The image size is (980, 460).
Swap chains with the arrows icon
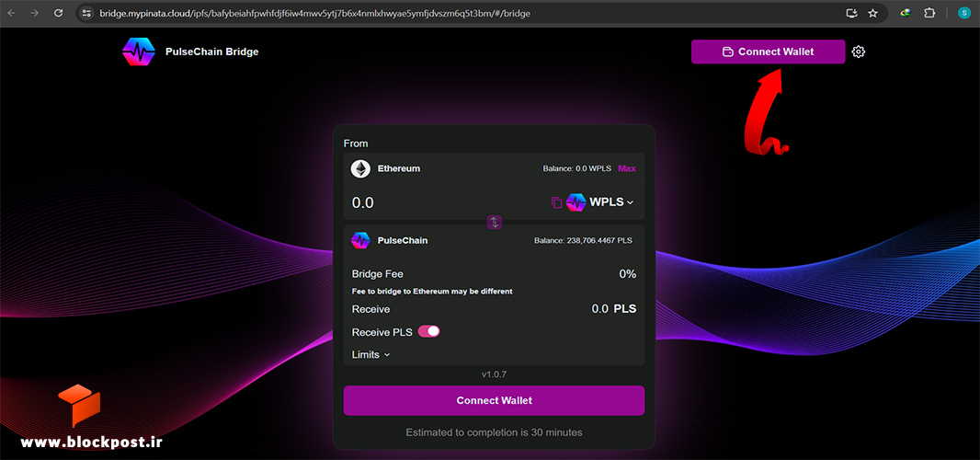495,222
